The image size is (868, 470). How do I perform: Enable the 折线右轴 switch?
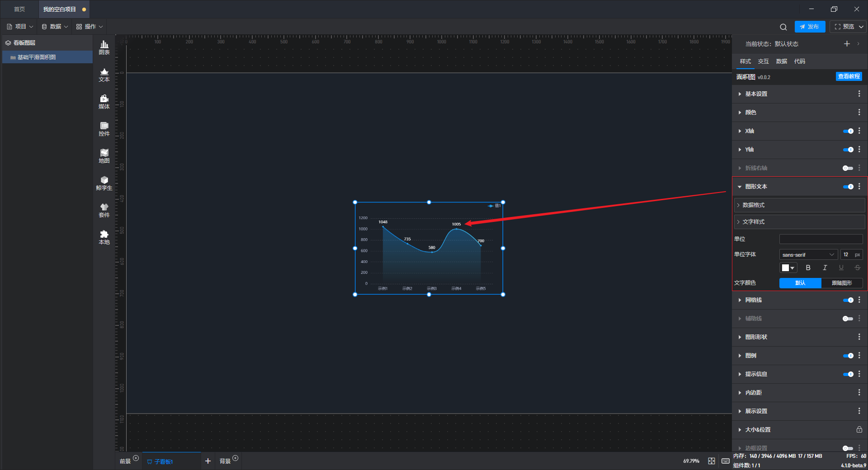[848, 168]
